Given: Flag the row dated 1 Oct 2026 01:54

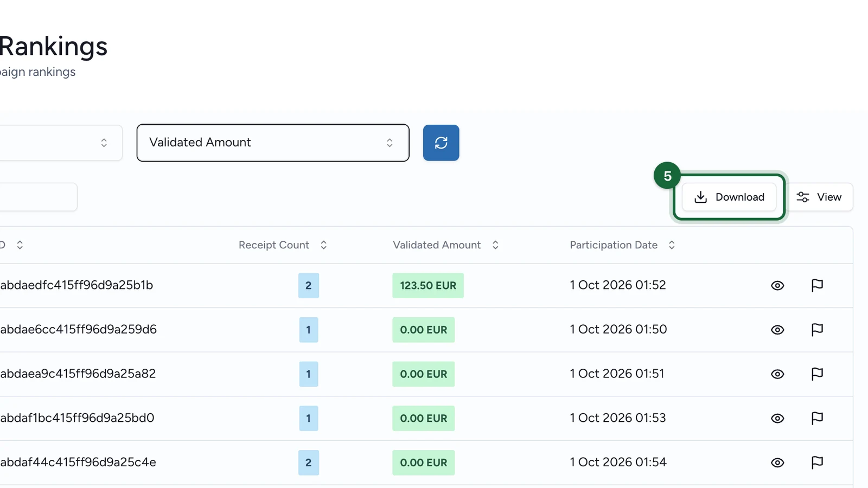Looking at the screenshot, I should pos(817,463).
